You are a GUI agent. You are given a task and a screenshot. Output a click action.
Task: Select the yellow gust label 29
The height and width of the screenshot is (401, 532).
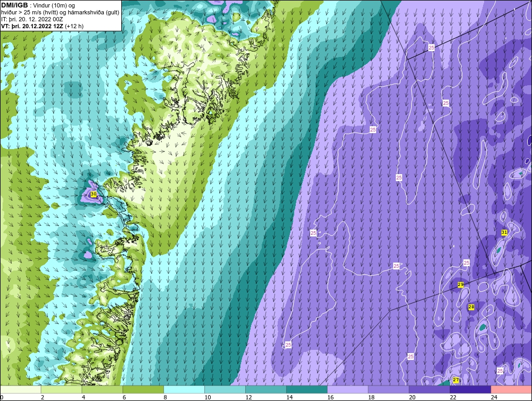[x=460, y=284]
